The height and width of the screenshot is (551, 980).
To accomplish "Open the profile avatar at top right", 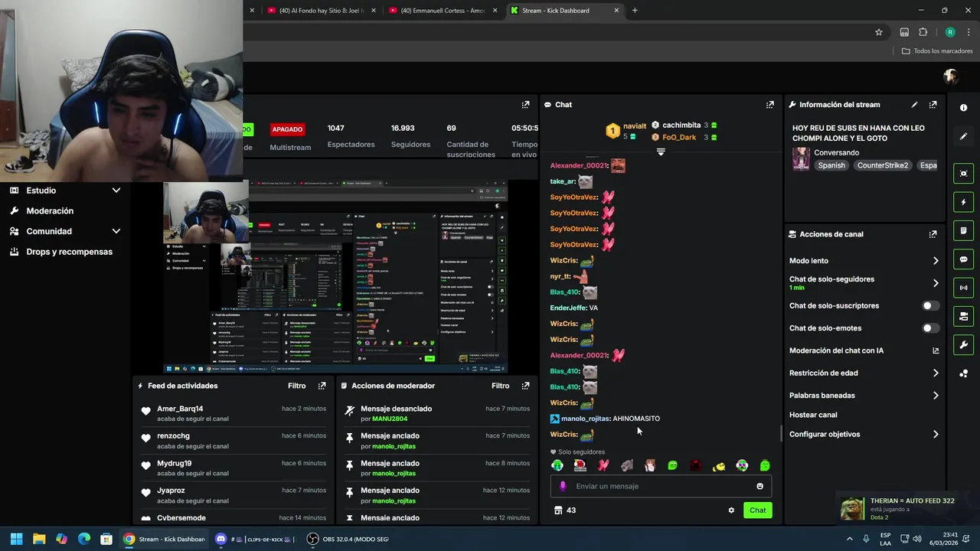I will coord(951,77).
